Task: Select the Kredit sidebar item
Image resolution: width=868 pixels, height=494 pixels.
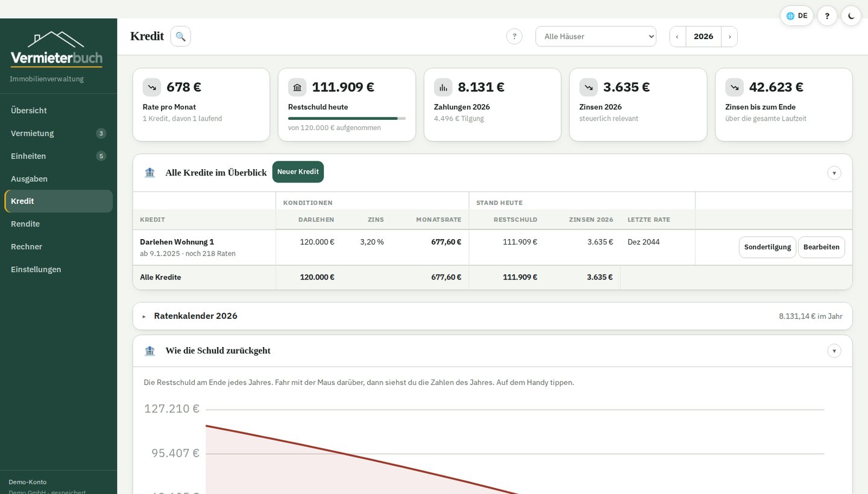Action: point(58,201)
